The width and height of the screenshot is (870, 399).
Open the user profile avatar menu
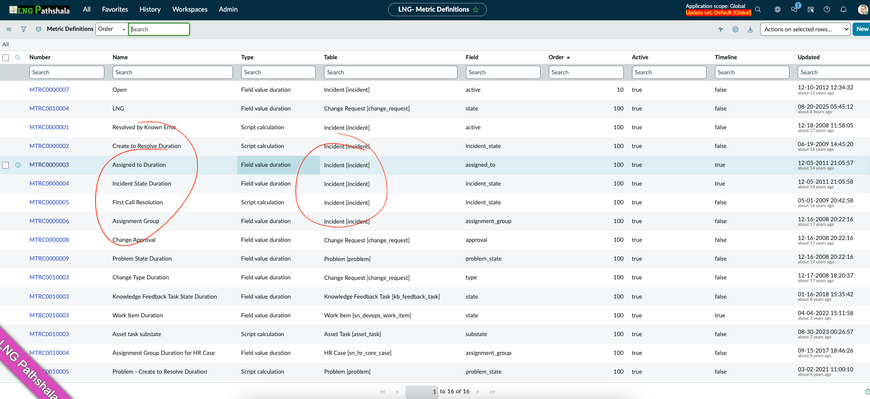point(862,9)
